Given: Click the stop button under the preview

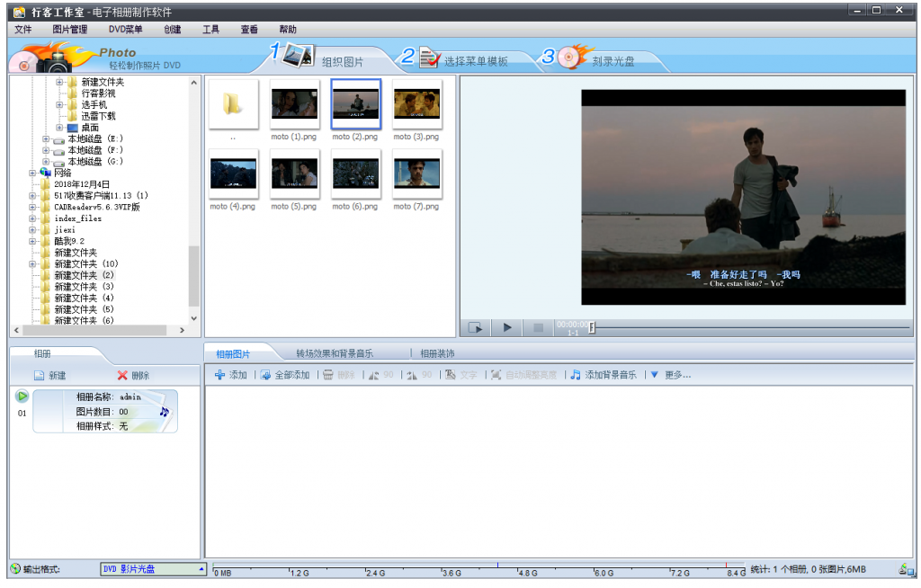Looking at the screenshot, I should 538,328.
